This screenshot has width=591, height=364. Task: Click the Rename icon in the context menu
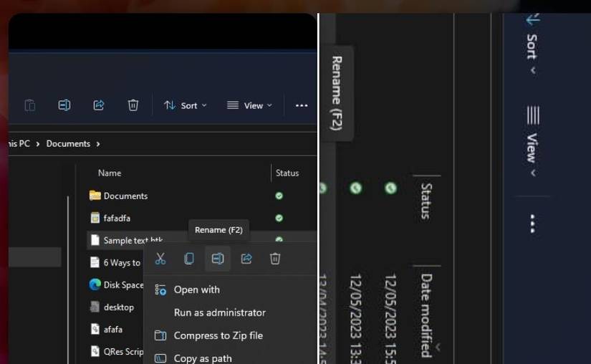218,259
